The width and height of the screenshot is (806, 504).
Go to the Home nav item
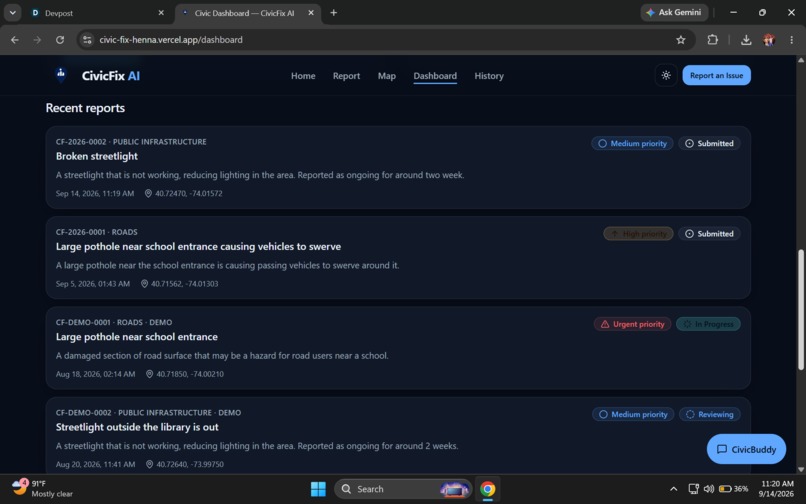click(x=303, y=76)
